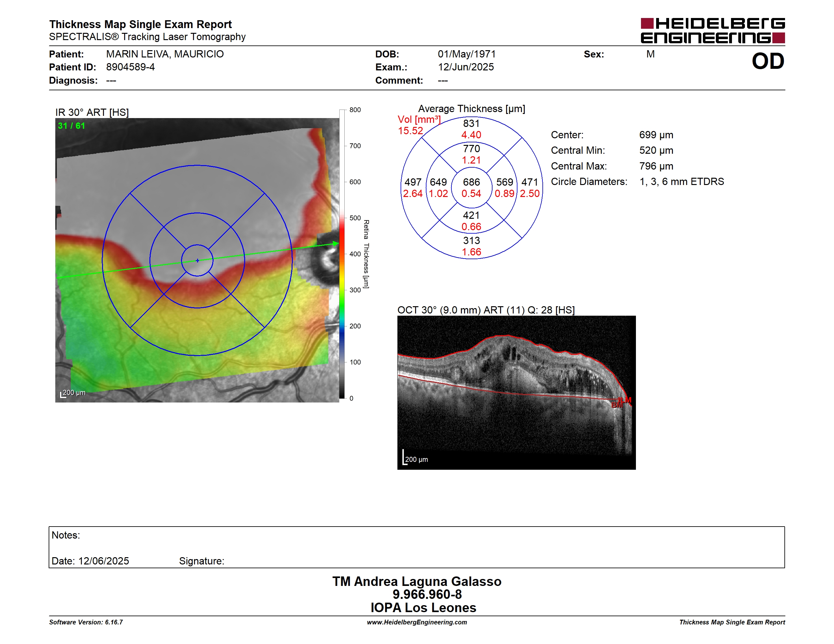
Task: Click central subfield volume 0.54
Action: click(471, 194)
